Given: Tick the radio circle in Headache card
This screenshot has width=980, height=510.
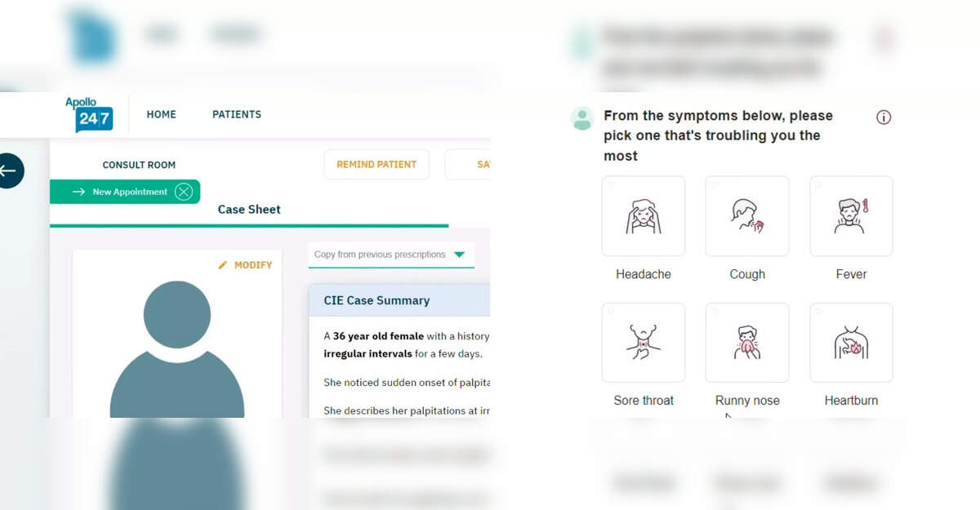Looking at the screenshot, I should click(x=610, y=184).
